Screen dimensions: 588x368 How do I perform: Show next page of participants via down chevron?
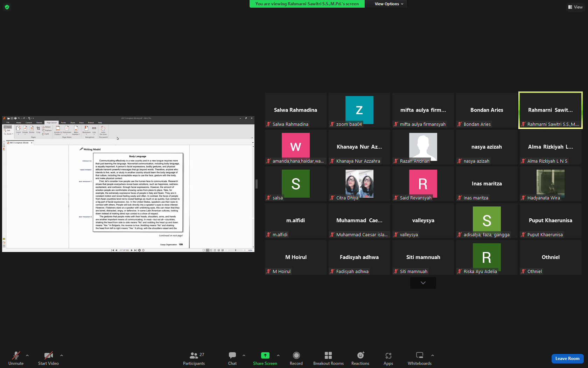coord(423,283)
